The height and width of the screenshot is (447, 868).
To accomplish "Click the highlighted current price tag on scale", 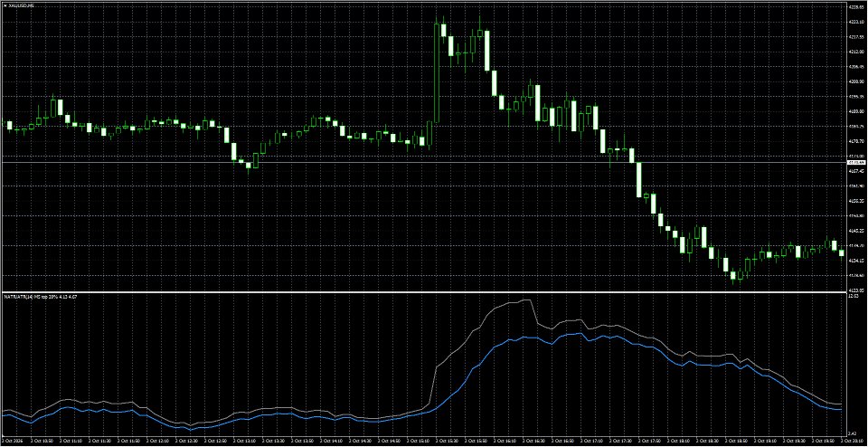I will coord(857,162).
